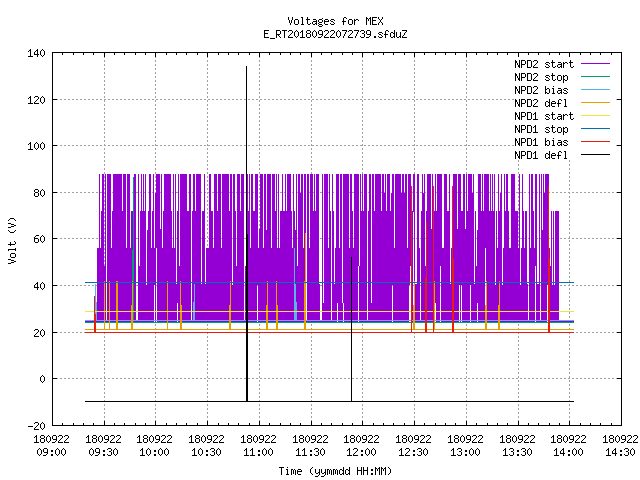Click the x-axis time label 14:30
The width and height of the screenshot is (640, 480).
[x=620, y=452]
